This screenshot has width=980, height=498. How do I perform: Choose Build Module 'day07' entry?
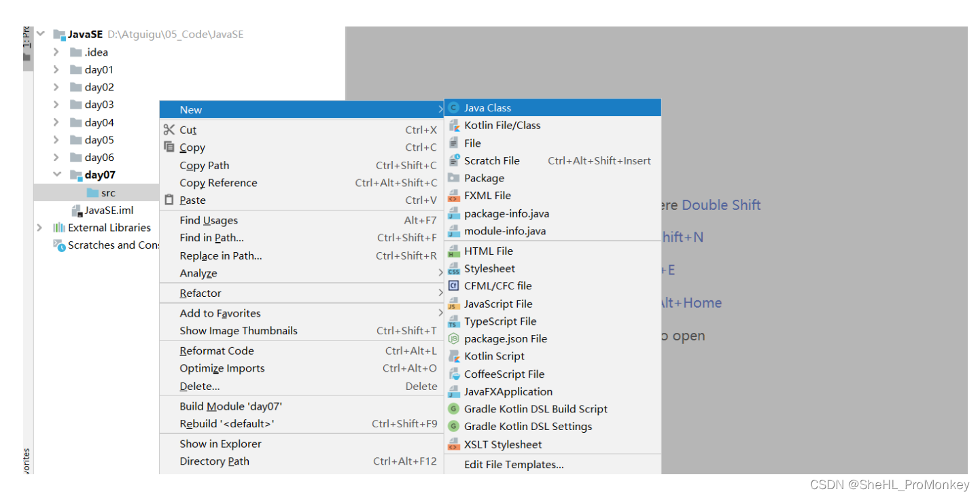tap(302, 406)
